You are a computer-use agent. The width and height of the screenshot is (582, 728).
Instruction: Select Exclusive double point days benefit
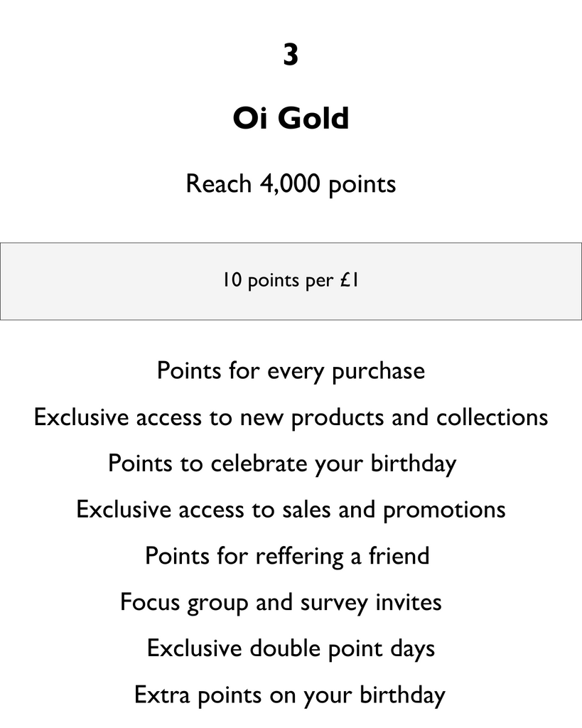click(x=291, y=648)
